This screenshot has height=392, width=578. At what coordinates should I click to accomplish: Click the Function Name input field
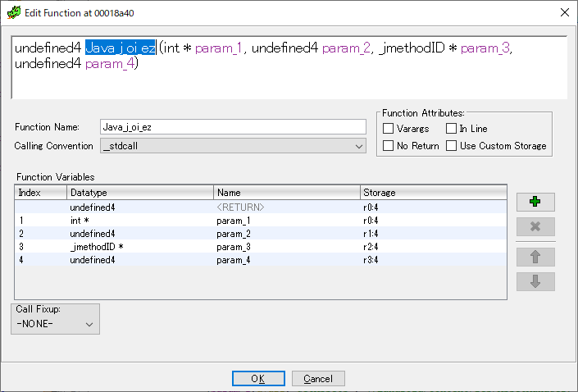(233, 127)
